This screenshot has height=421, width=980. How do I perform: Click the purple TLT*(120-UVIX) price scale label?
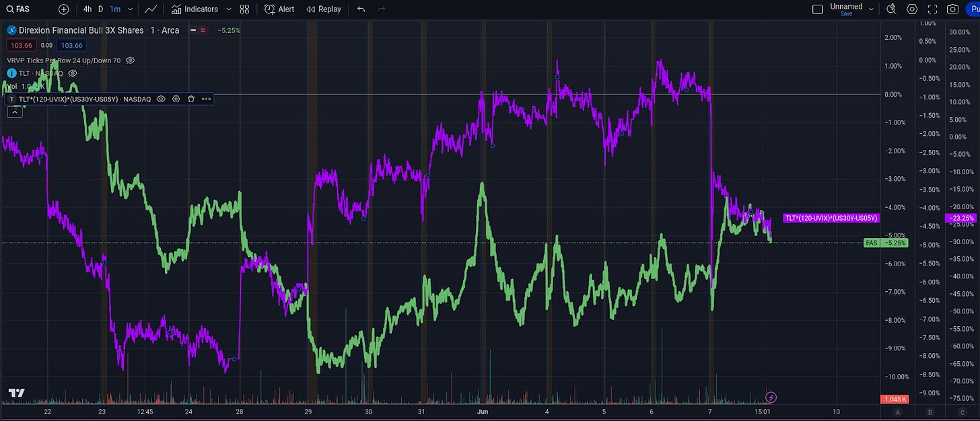831,218
